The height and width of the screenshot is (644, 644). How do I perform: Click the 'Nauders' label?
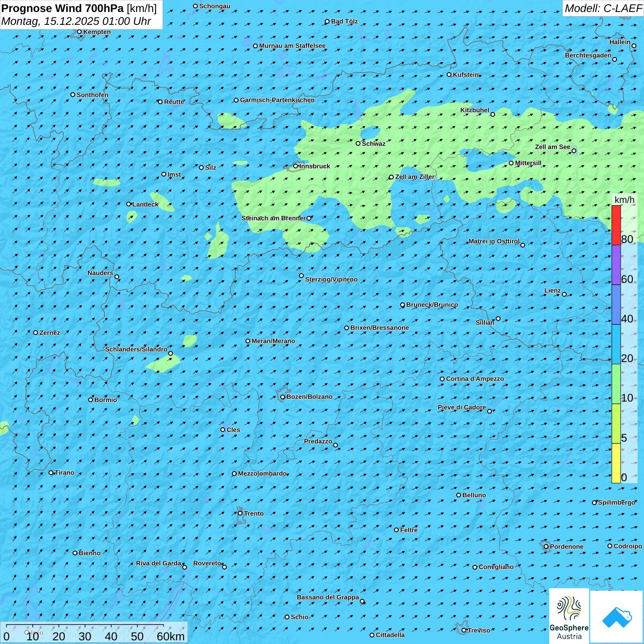click(x=100, y=273)
